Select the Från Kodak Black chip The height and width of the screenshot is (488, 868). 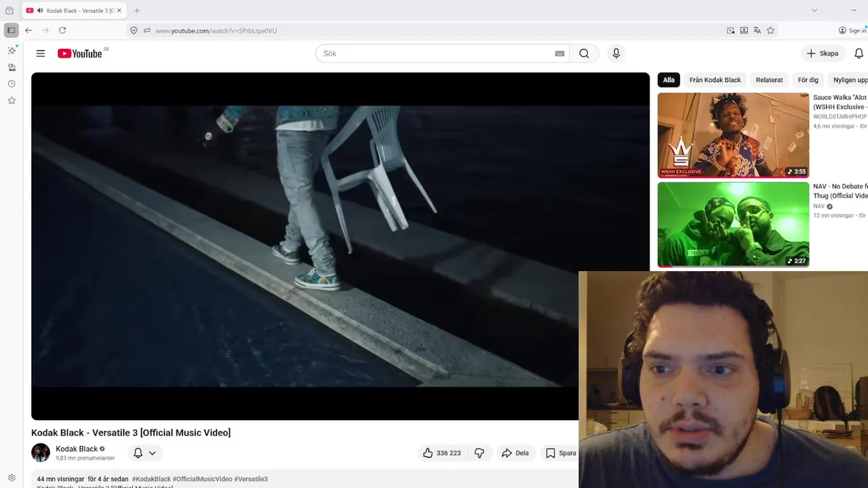point(715,80)
